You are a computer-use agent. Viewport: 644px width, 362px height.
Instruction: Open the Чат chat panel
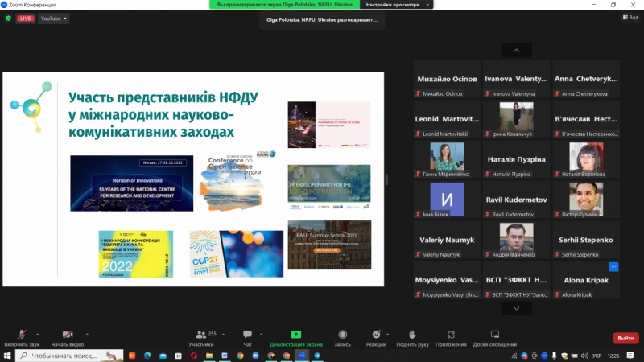click(x=248, y=335)
